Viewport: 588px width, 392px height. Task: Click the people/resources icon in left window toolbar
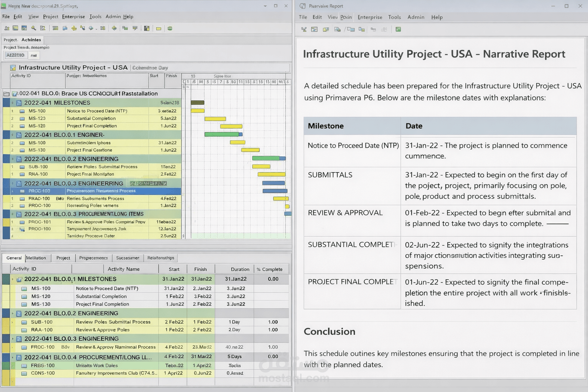[7, 28]
